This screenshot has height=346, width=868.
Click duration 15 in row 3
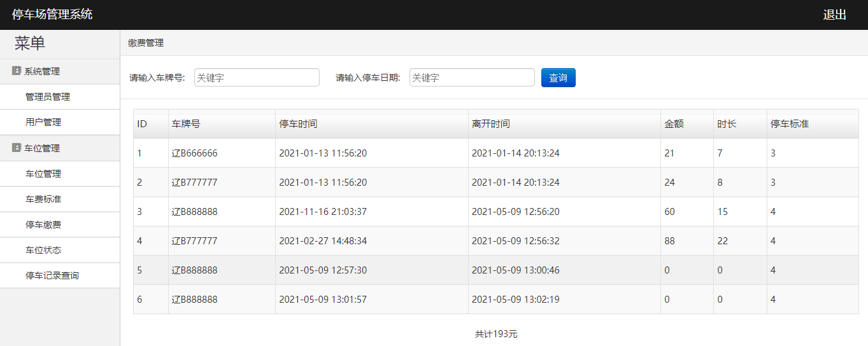(722, 212)
